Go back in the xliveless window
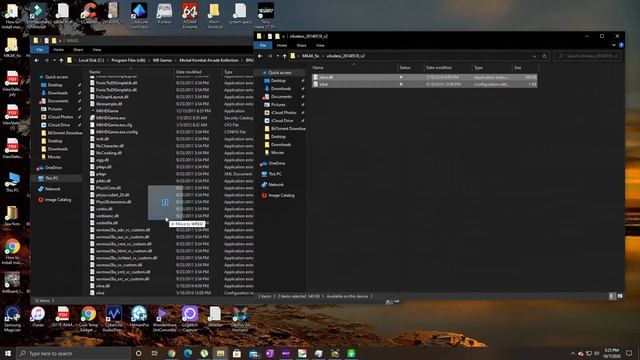 point(260,56)
